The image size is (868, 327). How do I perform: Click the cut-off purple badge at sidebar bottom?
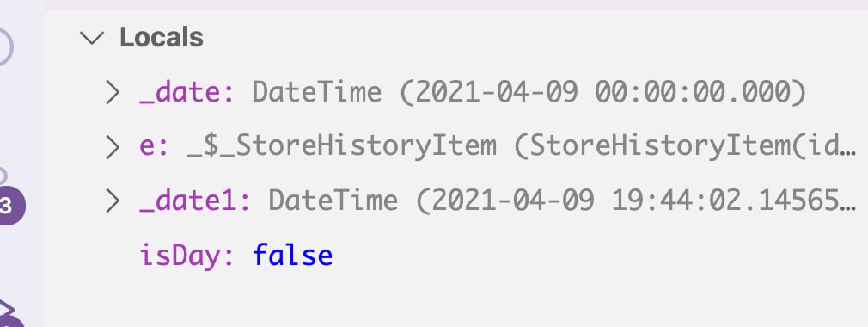(11, 322)
